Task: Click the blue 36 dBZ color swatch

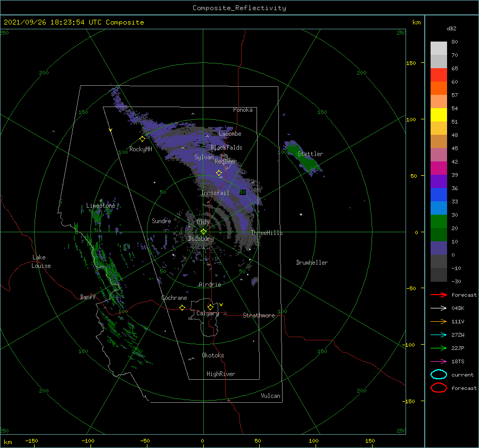Action: click(x=439, y=195)
